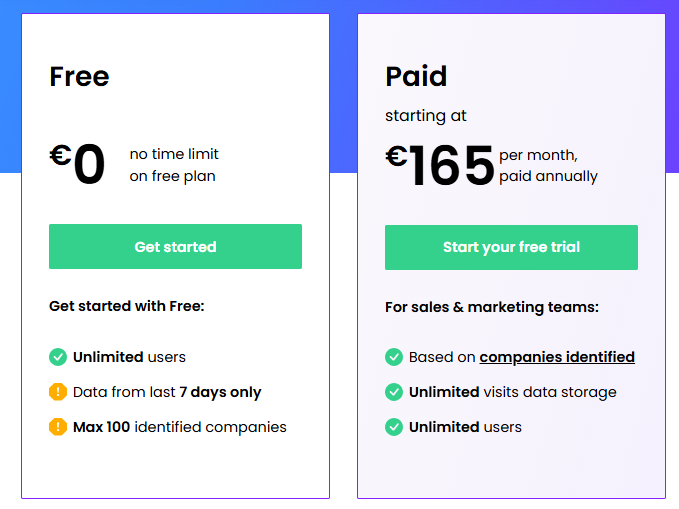Click green checkmark beside Unlimited users in Paid plan

(x=394, y=427)
